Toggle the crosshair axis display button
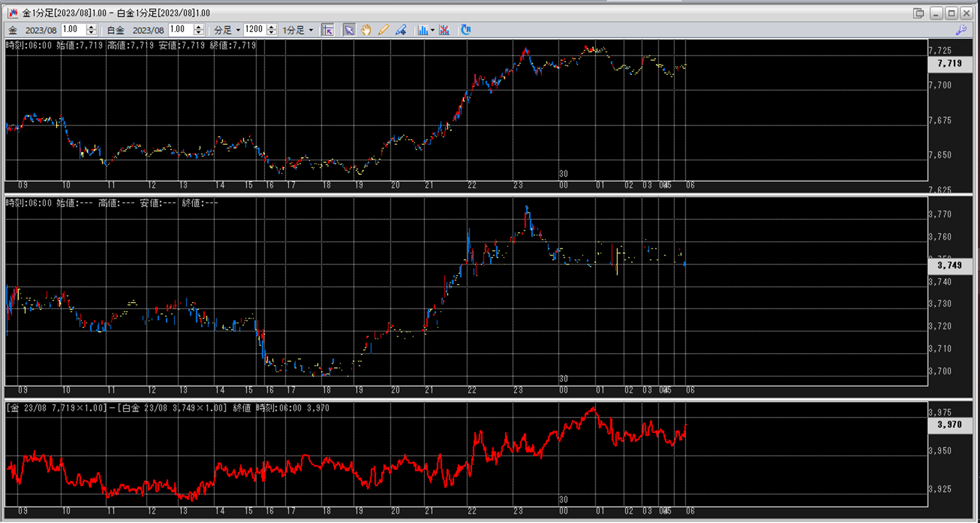This screenshot has height=523, width=980. tap(328, 30)
